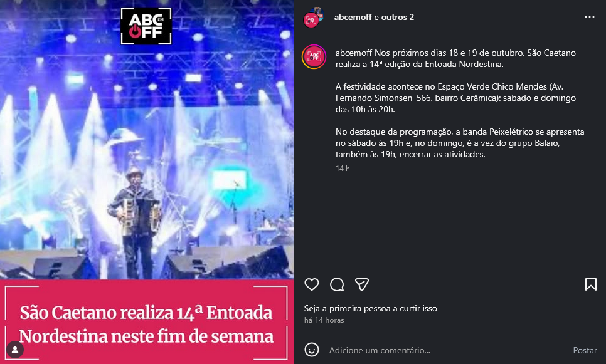Screen dimensions: 606x364
Task: Select the ABC em OFF logo on the image
Action: (x=146, y=26)
